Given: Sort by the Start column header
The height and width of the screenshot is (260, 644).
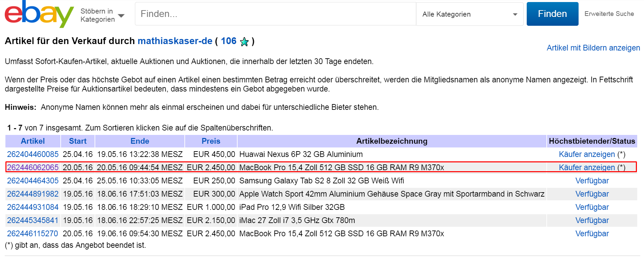Looking at the screenshot, I should pyautogui.click(x=78, y=141).
